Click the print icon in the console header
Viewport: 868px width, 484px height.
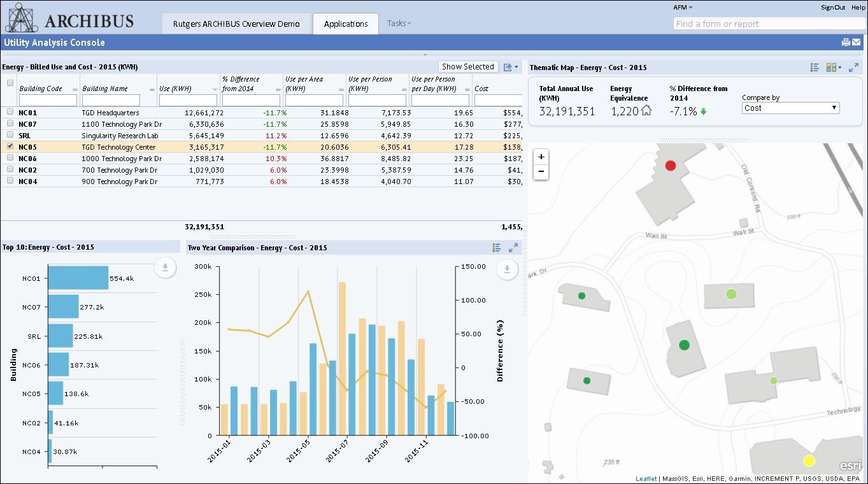[x=846, y=43]
